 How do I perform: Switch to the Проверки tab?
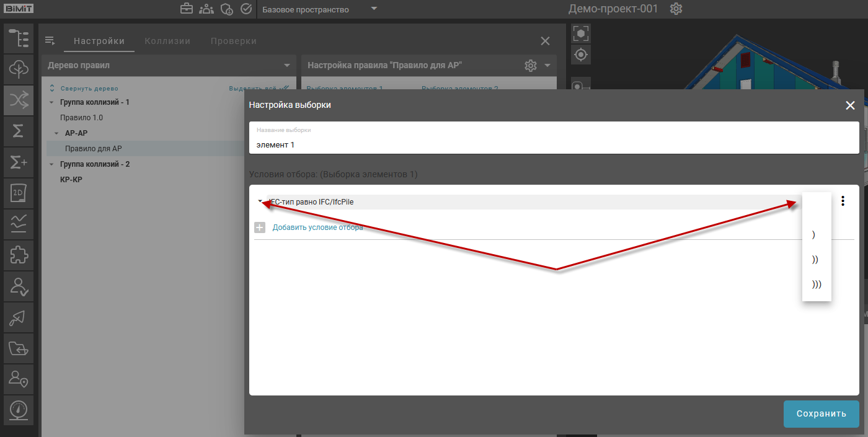[x=233, y=41]
